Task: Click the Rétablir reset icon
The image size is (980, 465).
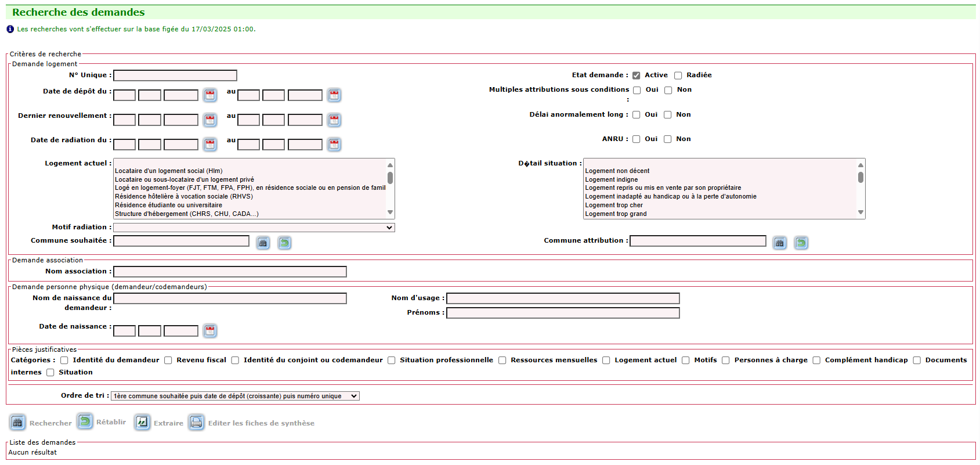Action: point(85,421)
